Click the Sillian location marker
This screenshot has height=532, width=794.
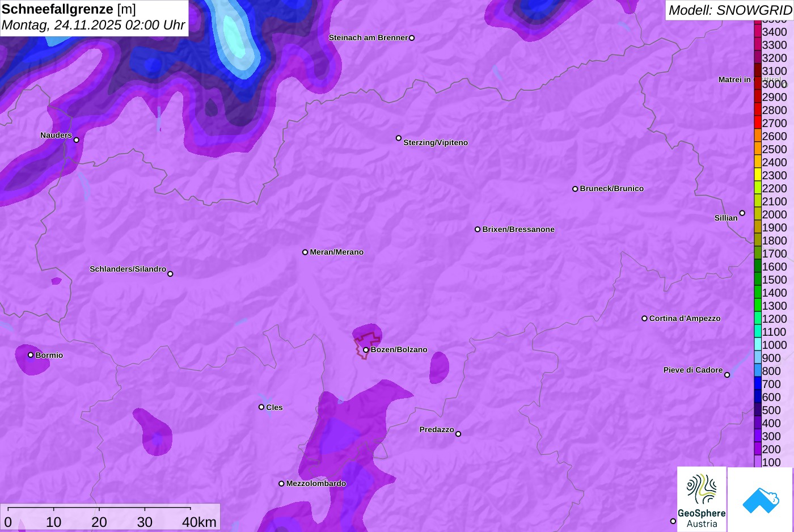click(742, 213)
